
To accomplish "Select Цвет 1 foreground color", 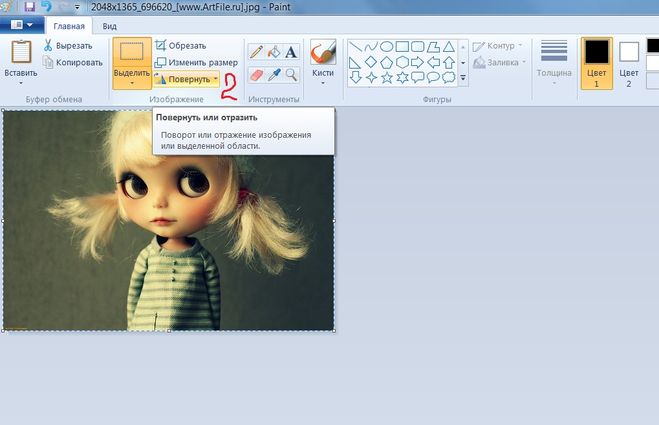I will pyautogui.click(x=597, y=63).
